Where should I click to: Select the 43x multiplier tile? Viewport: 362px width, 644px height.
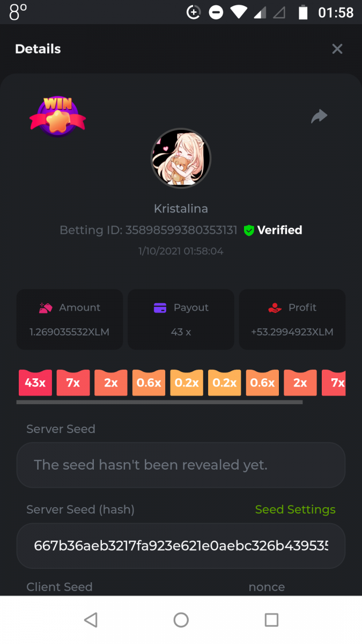35,383
